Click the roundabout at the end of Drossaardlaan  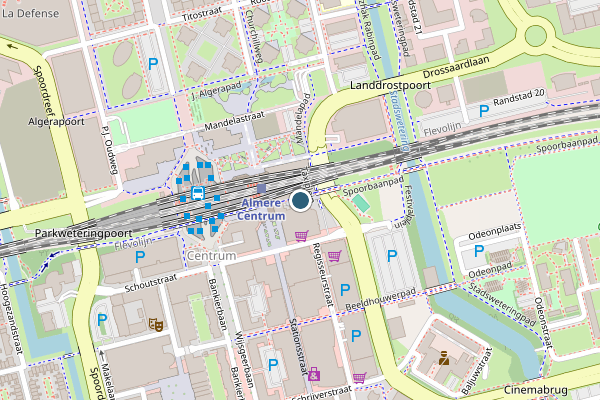click(535, 36)
